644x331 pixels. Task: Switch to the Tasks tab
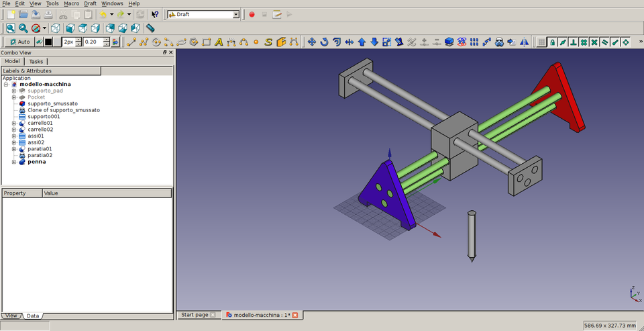click(36, 61)
